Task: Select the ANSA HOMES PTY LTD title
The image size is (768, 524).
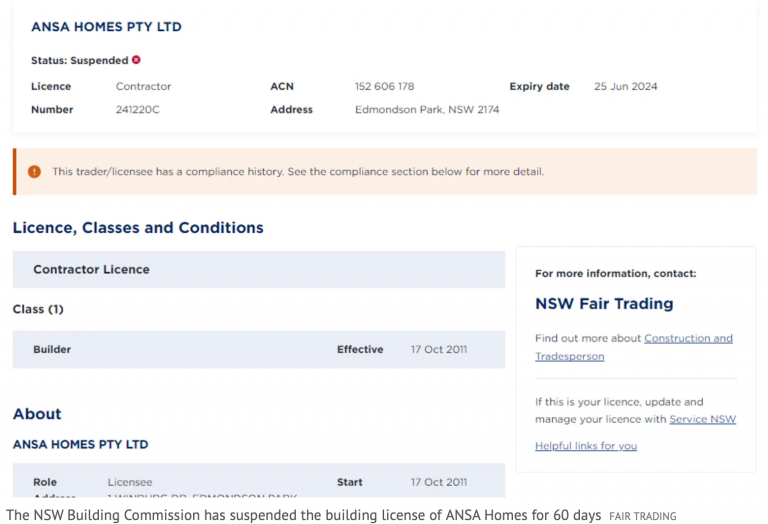Action: 106,27
